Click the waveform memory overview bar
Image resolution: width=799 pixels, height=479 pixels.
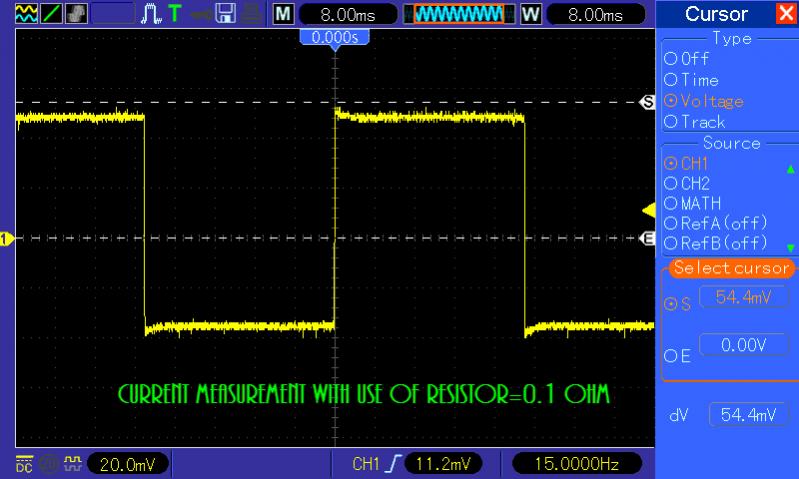coord(459,14)
